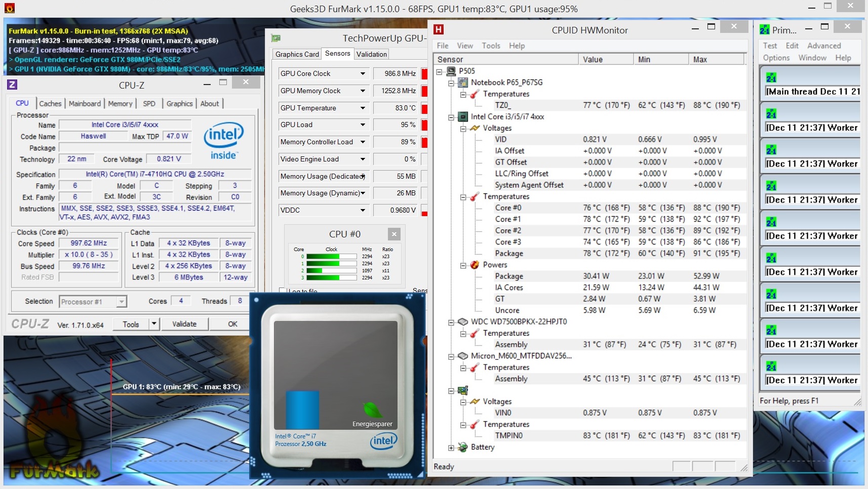Open the Tools menu in HWMonitor

(491, 46)
